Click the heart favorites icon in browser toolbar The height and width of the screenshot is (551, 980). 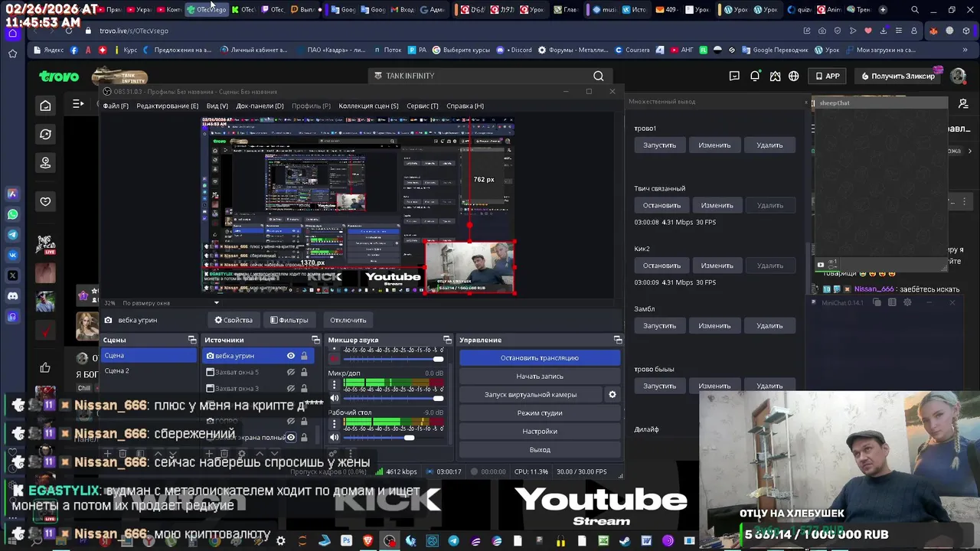(868, 31)
